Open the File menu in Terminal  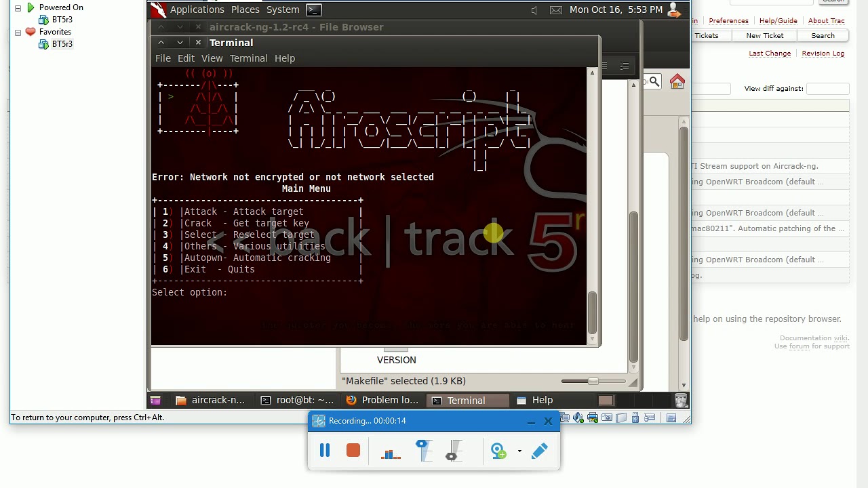click(x=163, y=58)
